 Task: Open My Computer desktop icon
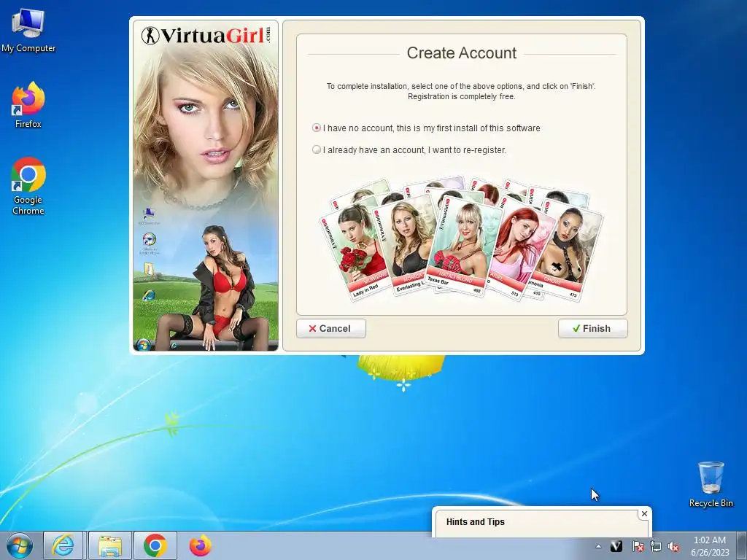point(28,31)
